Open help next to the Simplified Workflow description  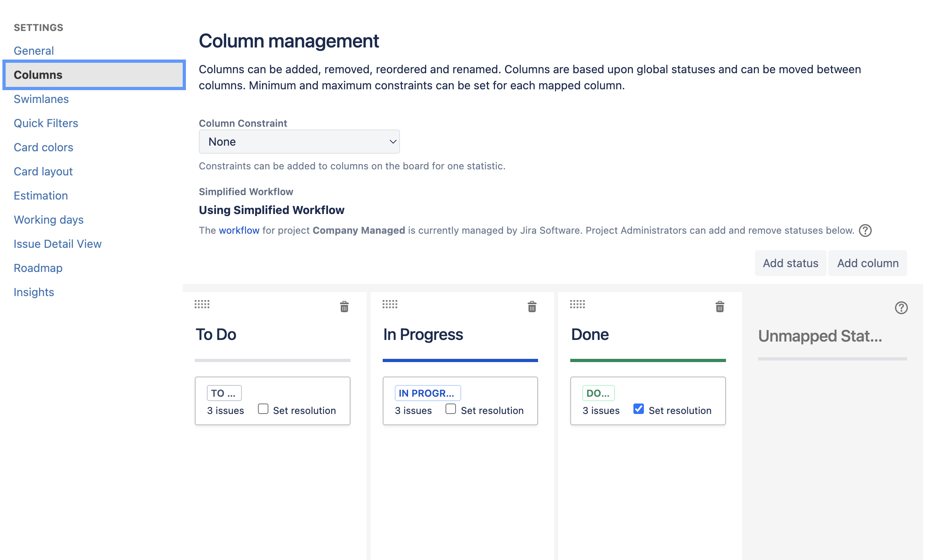865,231
